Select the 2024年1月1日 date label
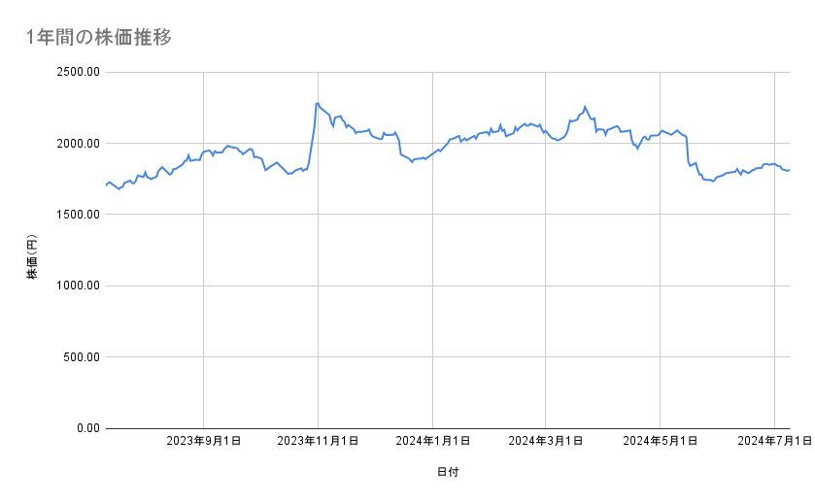Image resolution: width=815 pixels, height=504 pixels. [432, 443]
